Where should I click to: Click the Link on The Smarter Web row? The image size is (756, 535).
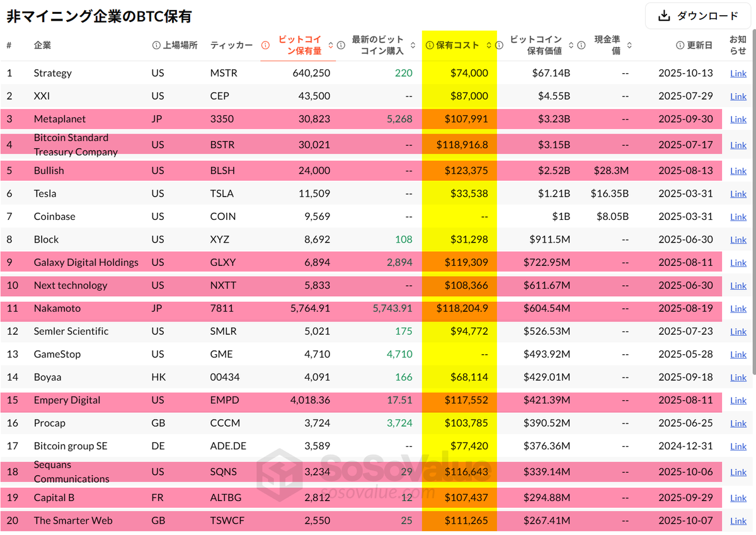tap(738, 521)
